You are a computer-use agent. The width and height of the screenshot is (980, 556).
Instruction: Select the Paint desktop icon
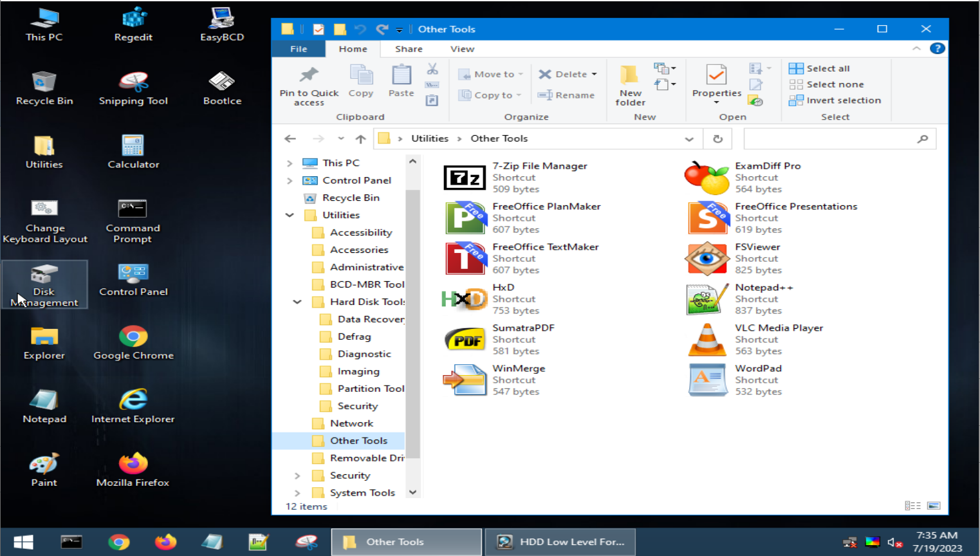[x=44, y=470]
